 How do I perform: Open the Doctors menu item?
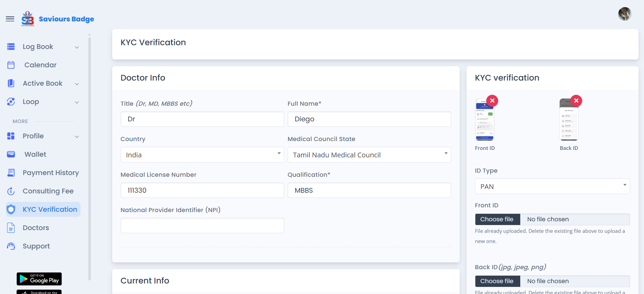pyautogui.click(x=36, y=228)
